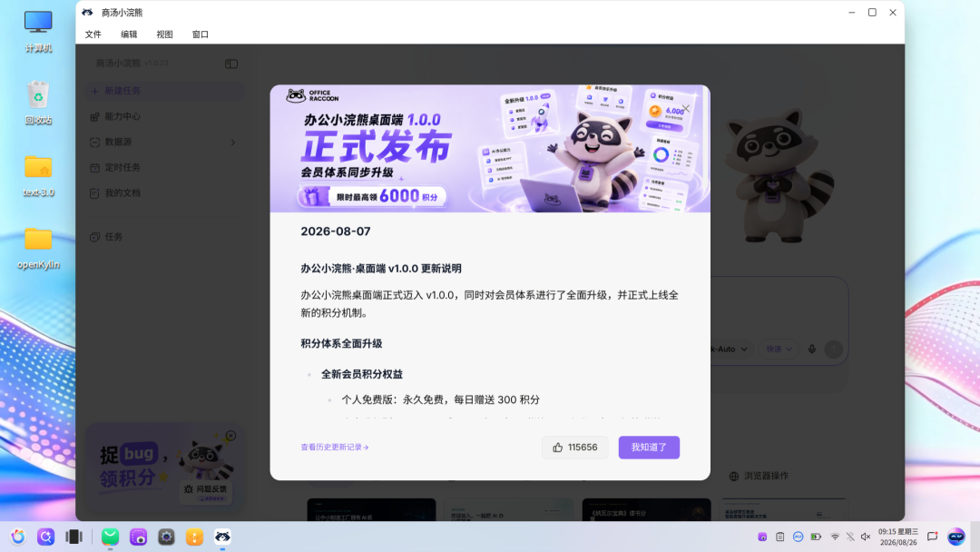Screen dimensions: 980x552
Task: Click the purple search icon in taskbar
Action: coord(45,537)
